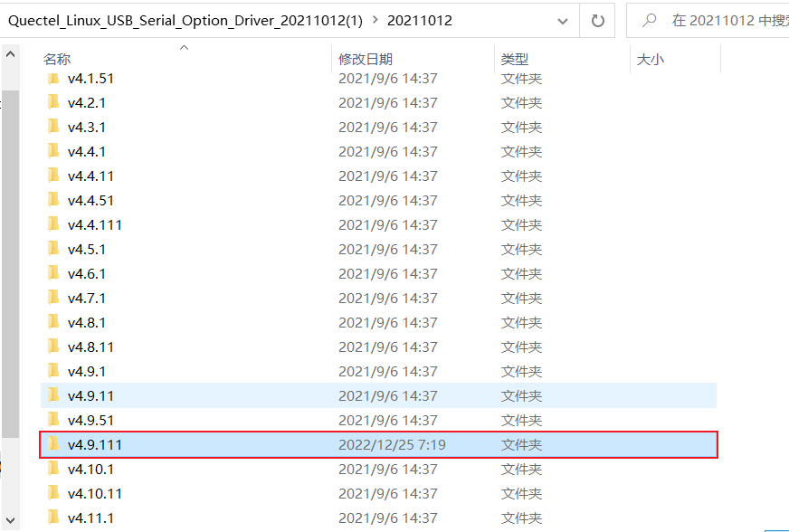Select folder name v4.10.11
Screen dimensions: 789x532
click(x=95, y=494)
